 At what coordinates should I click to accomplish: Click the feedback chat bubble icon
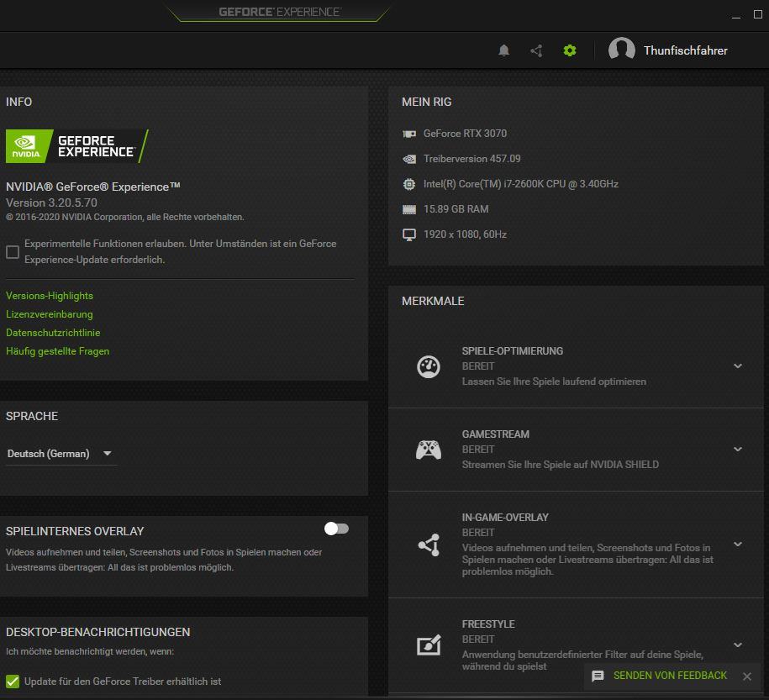tap(598, 676)
